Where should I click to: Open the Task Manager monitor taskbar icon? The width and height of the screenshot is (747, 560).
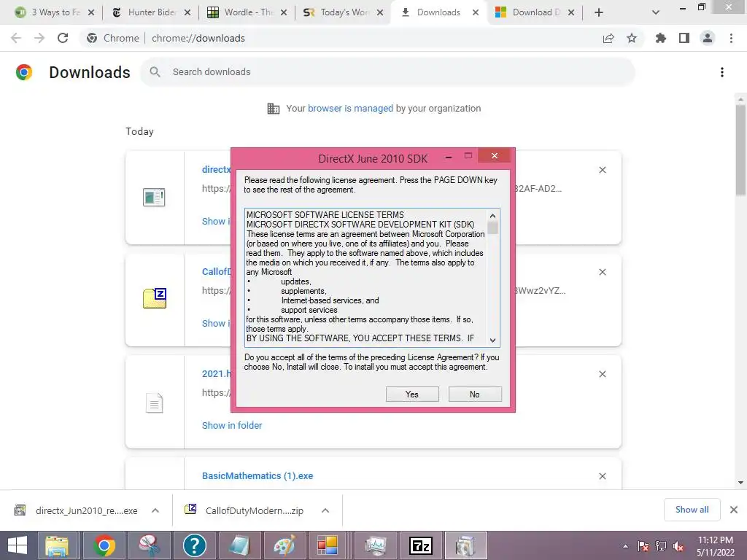(376, 545)
